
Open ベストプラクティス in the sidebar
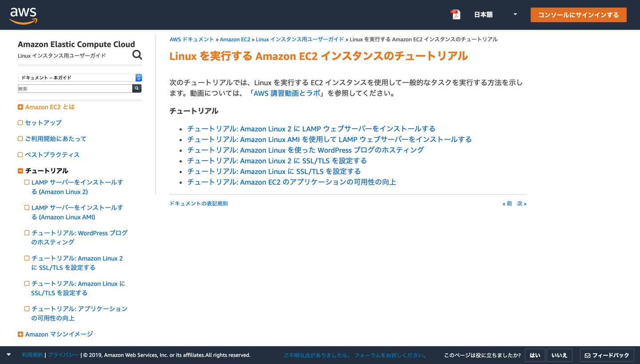tap(52, 155)
